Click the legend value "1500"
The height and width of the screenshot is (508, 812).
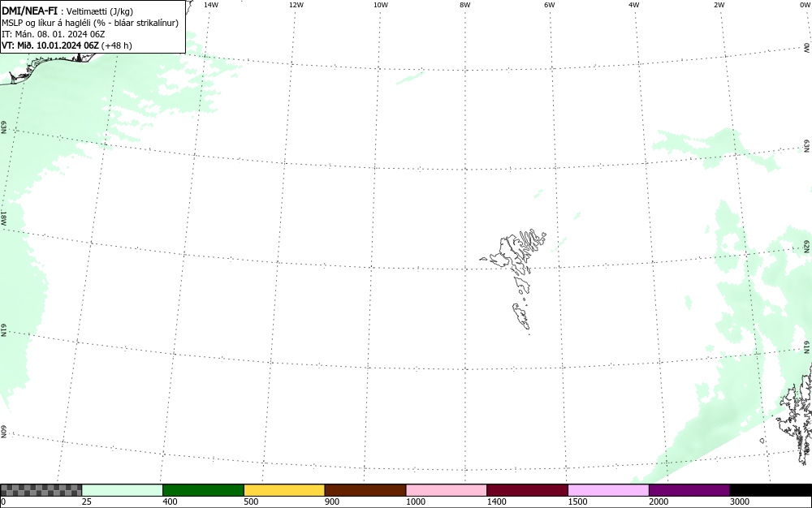coord(578,502)
